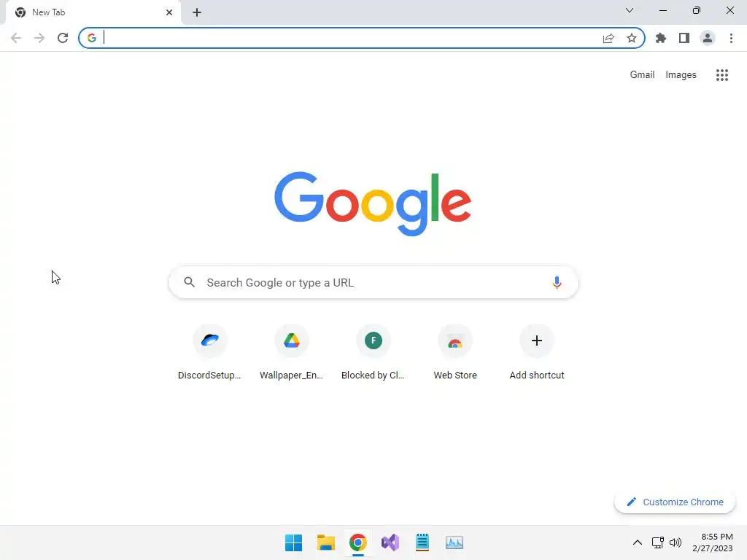The width and height of the screenshot is (747, 560).
Task: Click the magnifier icon in the search box
Action: click(189, 282)
